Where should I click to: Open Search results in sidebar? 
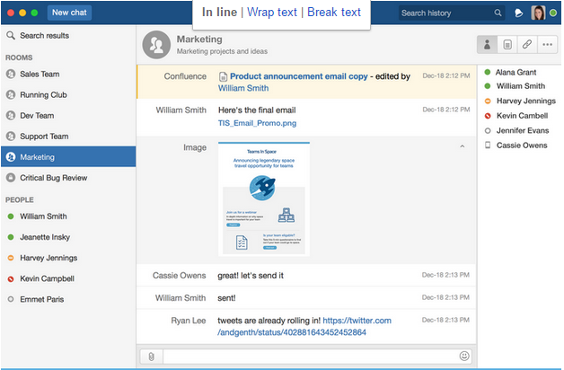[x=68, y=35]
